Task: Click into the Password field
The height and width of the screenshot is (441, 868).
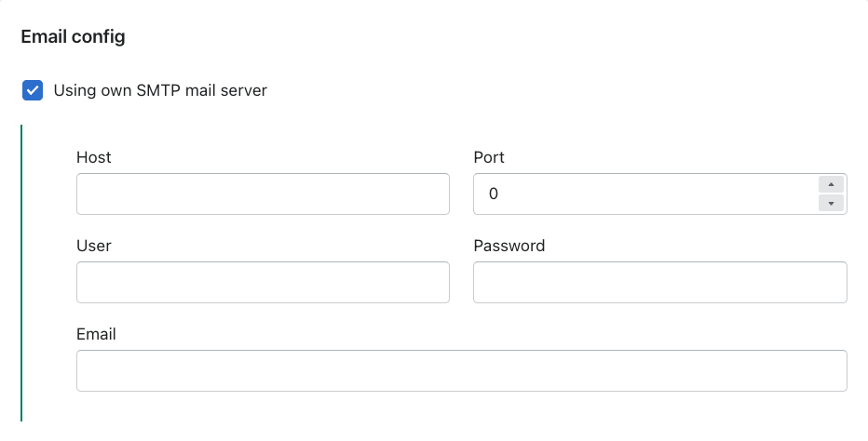Action: [x=659, y=282]
